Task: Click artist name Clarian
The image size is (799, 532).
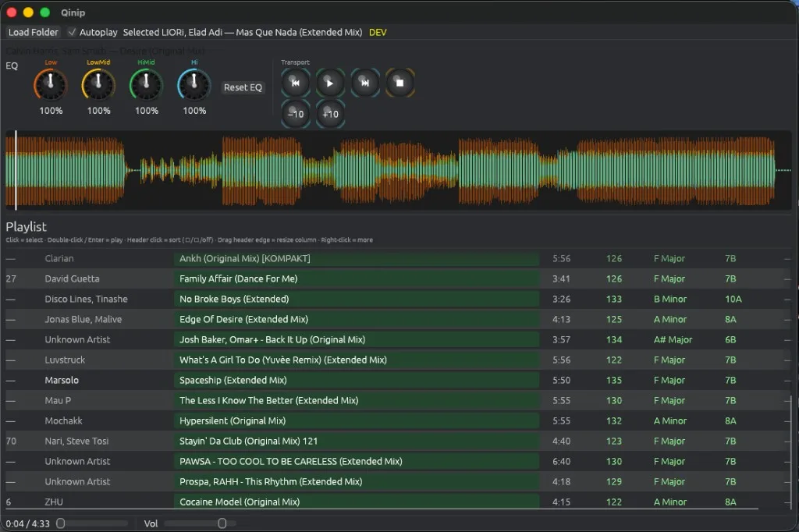Action: point(59,258)
